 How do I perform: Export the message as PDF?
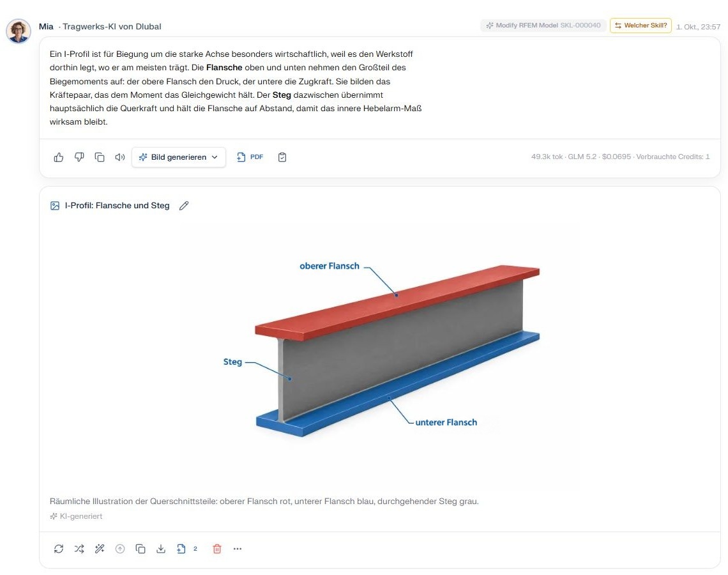(x=250, y=157)
